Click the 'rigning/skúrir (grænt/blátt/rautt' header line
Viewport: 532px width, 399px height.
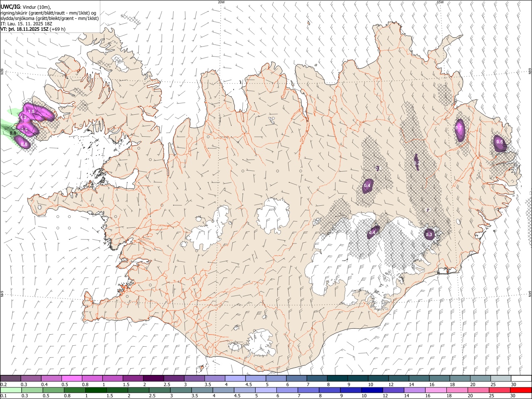point(48,12)
